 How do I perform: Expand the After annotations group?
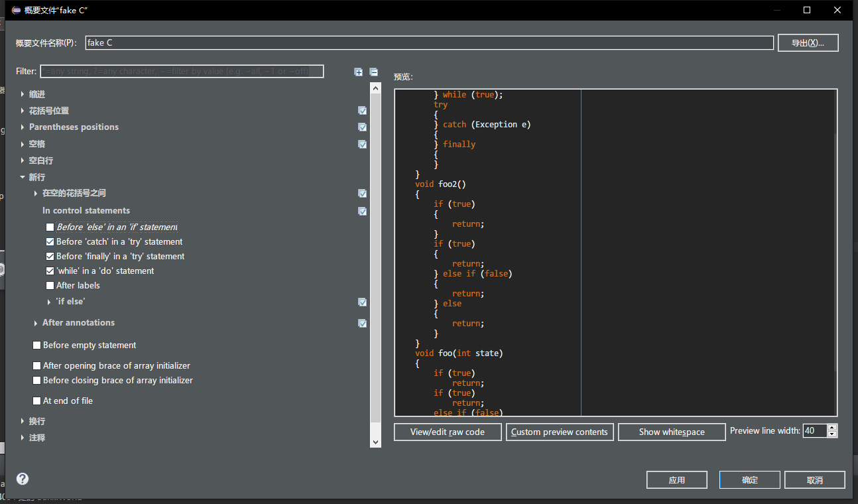click(x=36, y=323)
